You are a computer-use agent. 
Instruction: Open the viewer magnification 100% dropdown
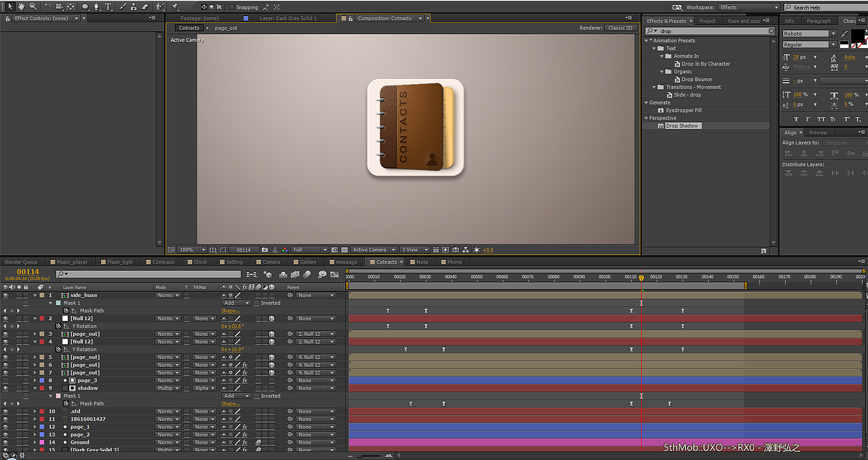point(193,250)
